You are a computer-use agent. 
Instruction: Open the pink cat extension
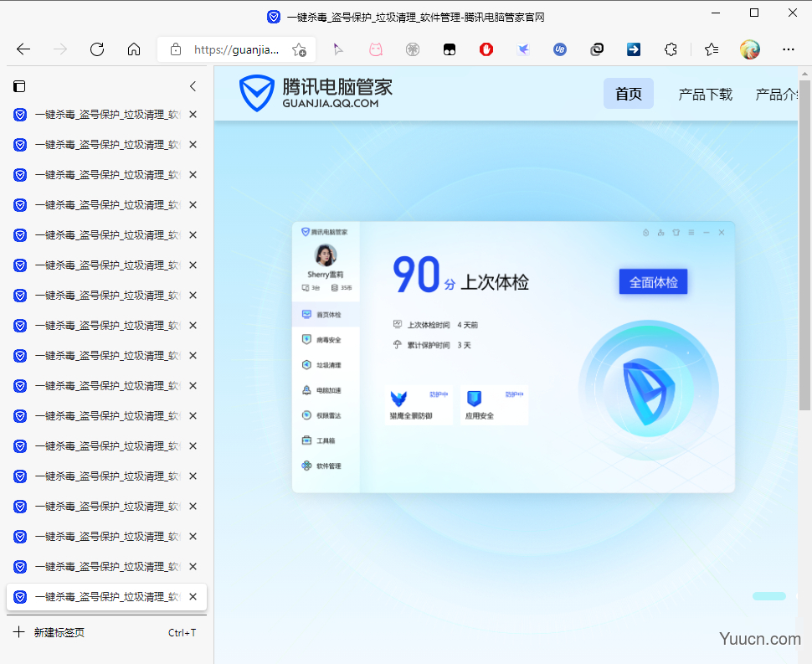coord(376,49)
